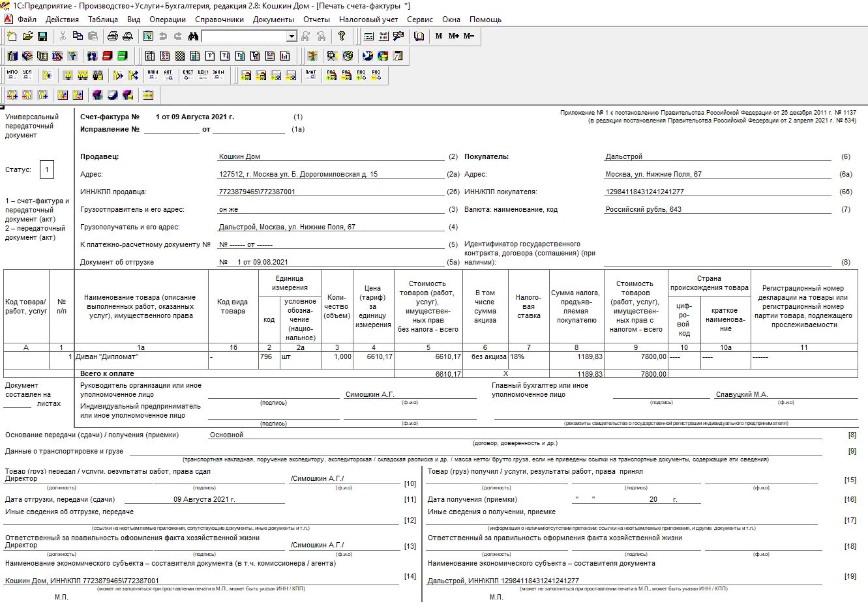Open print preview with the magnifier-printer icon
This screenshot has width=868, height=608.
click(128, 36)
